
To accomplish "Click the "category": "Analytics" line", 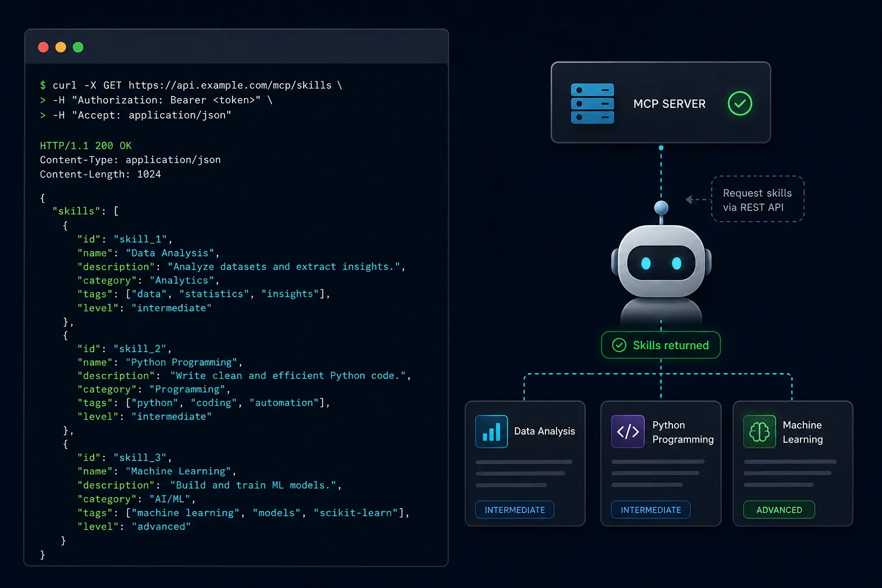I will 148,280.
